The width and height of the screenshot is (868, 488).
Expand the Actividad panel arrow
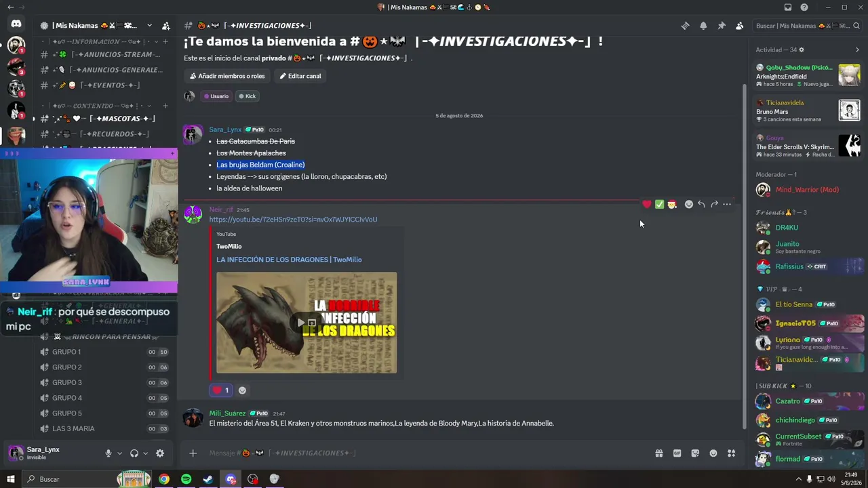click(x=857, y=49)
